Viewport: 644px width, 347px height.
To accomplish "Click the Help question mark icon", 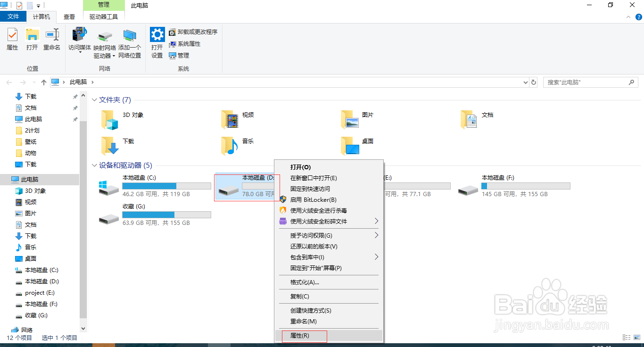I will [x=639, y=17].
